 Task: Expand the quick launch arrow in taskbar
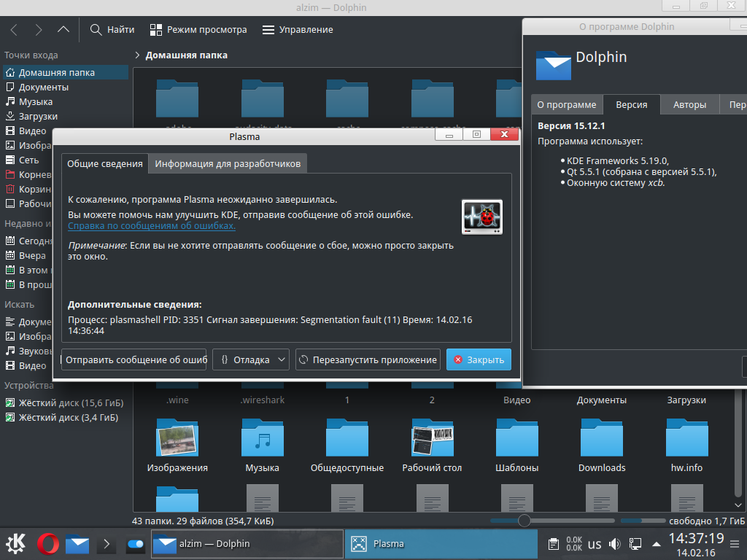click(x=107, y=544)
